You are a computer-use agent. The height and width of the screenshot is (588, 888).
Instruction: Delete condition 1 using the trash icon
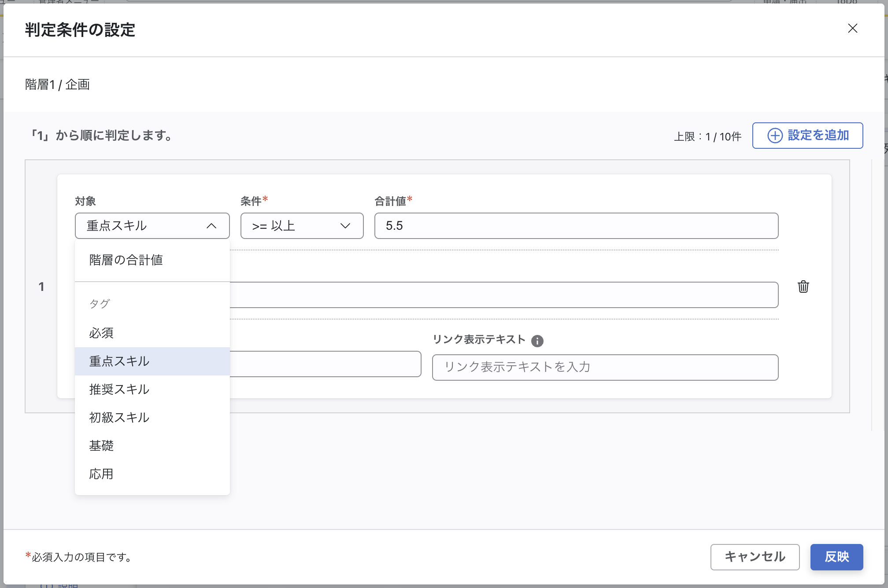(803, 287)
